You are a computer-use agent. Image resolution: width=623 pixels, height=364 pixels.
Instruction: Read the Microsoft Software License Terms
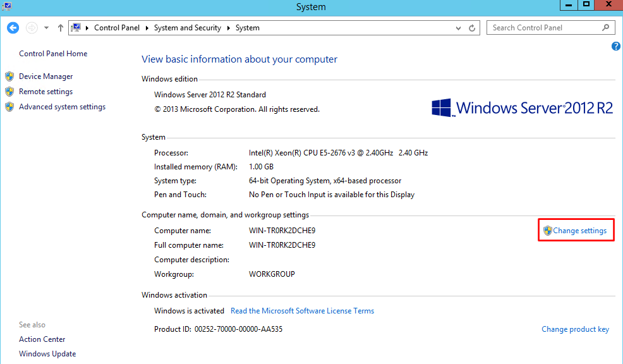click(x=302, y=311)
